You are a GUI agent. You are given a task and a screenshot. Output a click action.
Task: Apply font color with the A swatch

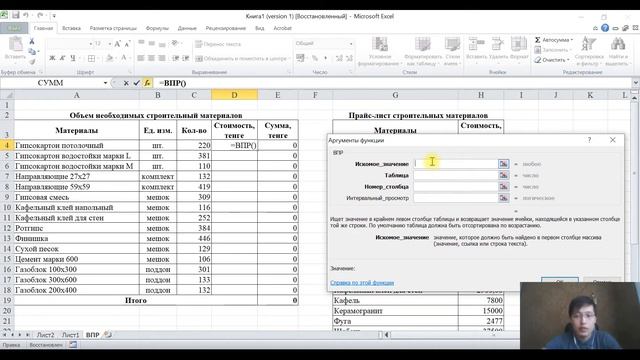coord(124,58)
